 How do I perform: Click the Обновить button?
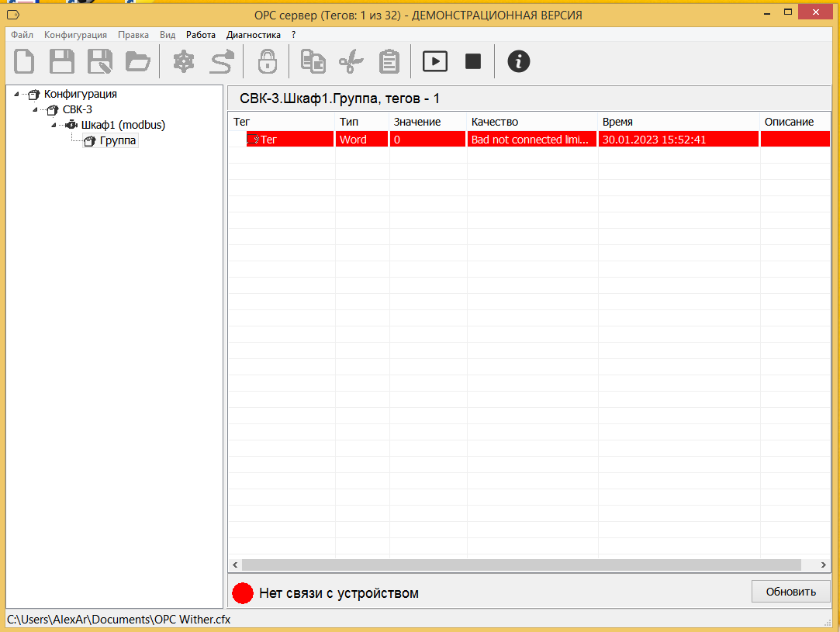point(790,592)
